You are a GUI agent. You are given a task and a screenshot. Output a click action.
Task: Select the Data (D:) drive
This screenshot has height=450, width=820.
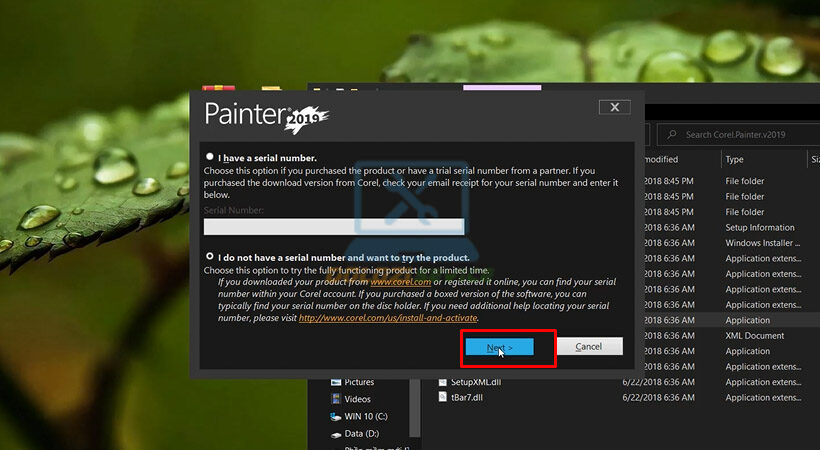point(359,433)
